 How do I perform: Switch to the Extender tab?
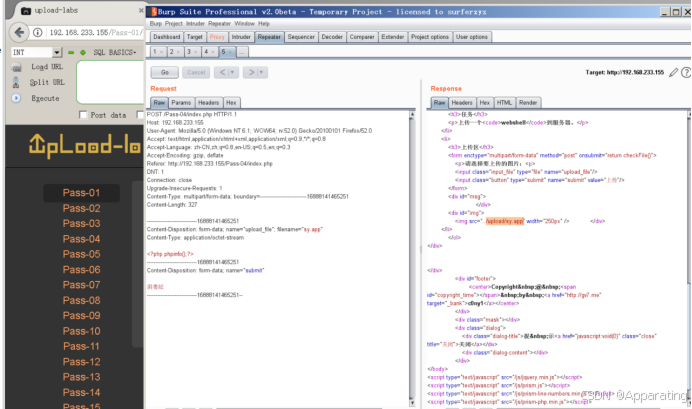pos(393,37)
